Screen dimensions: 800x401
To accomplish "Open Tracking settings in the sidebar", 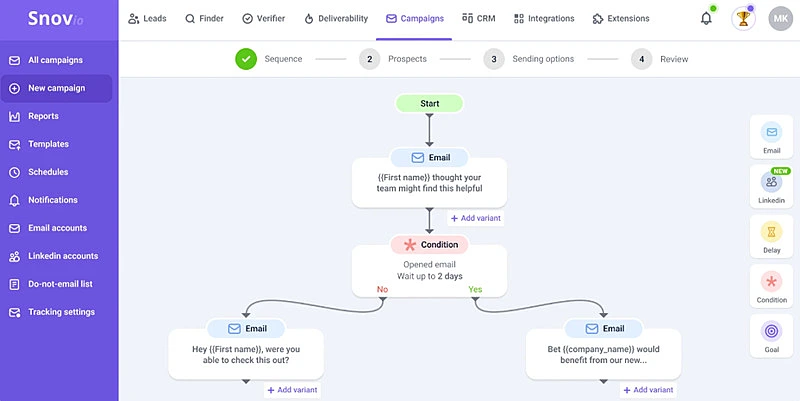I will tap(61, 312).
